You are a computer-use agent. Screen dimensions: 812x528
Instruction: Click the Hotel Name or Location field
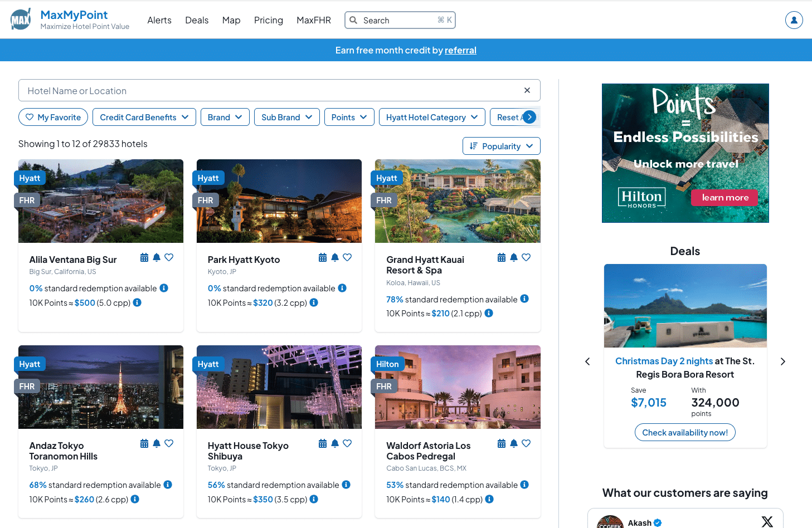[268, 90]
